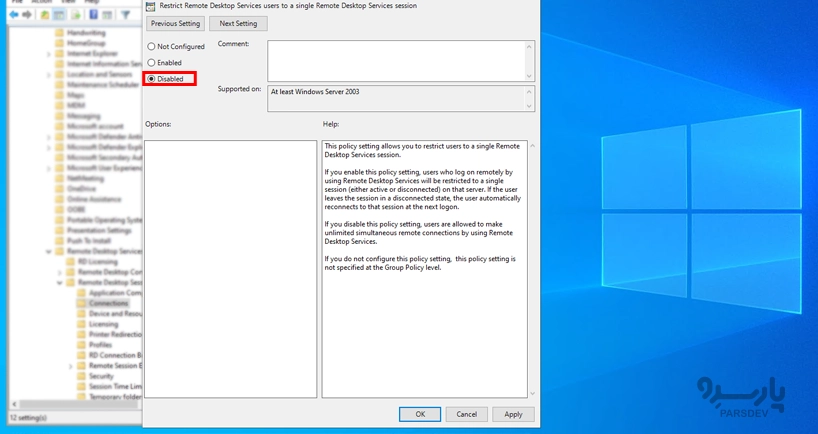818x434 pixels.
Task: Open the Security folder in tree
Action: (x=101, y=376)
